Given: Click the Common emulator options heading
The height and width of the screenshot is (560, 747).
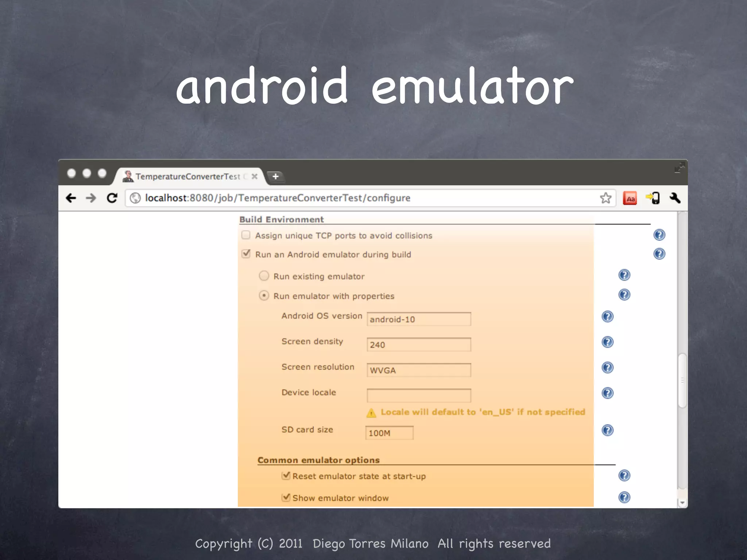Looking at the screenshot, I should click(x=318, y=460).
